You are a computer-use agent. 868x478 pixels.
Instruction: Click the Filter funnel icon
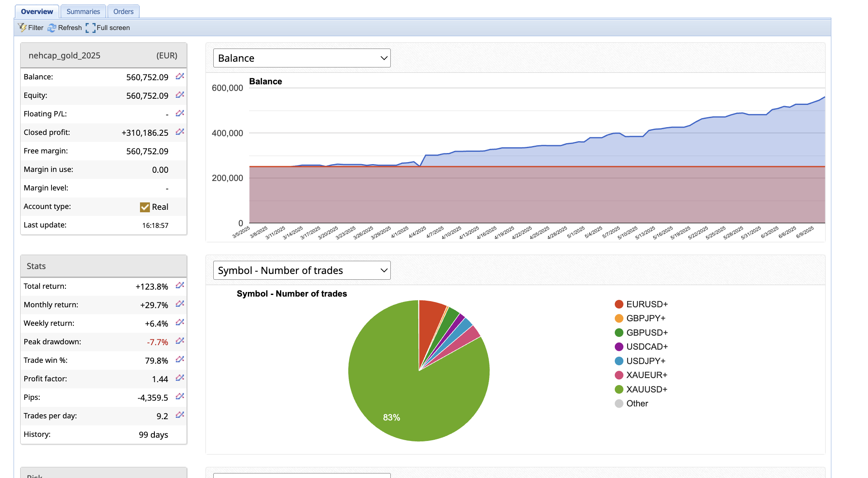tap(22, 28)
